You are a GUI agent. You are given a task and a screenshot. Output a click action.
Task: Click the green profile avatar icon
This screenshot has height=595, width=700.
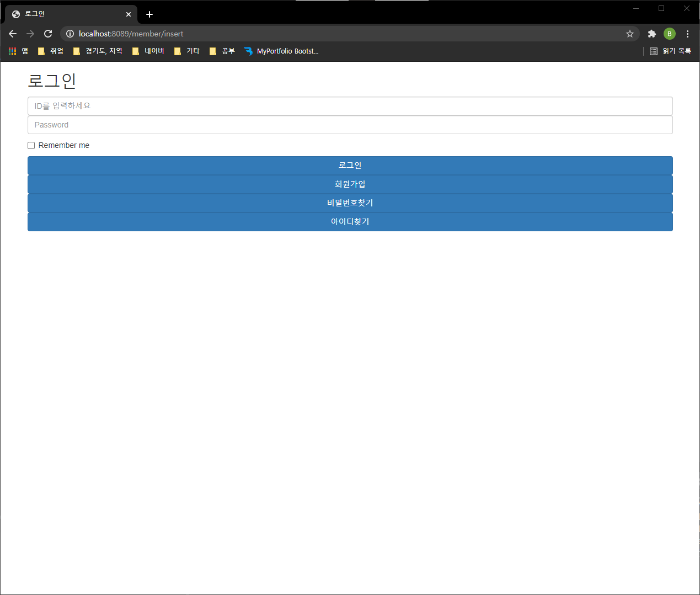click(x=669, y=34)
